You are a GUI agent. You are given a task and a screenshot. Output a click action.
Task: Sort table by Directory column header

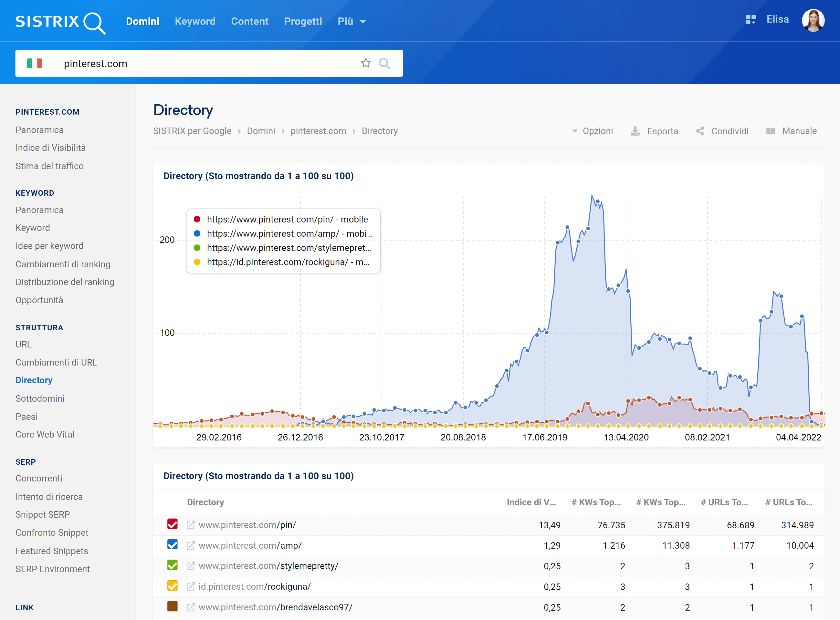point(205,502)
